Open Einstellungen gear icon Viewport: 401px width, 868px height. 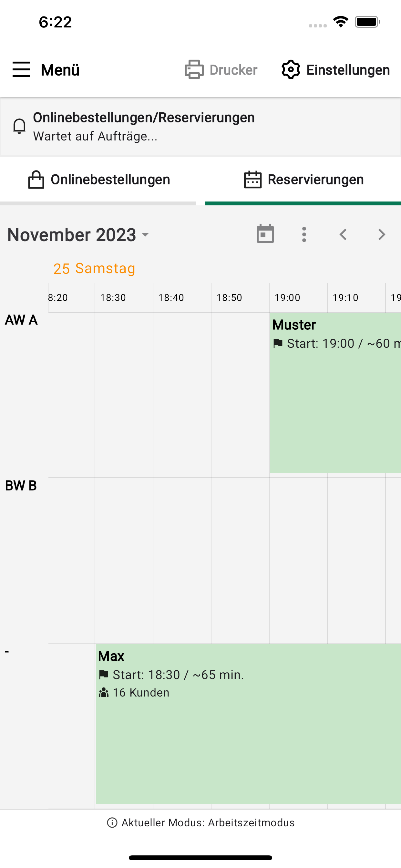[291, 69]
